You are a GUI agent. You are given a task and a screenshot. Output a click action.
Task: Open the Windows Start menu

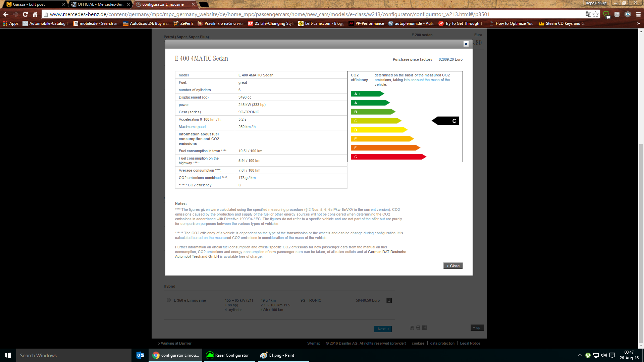tap(8, 355)
